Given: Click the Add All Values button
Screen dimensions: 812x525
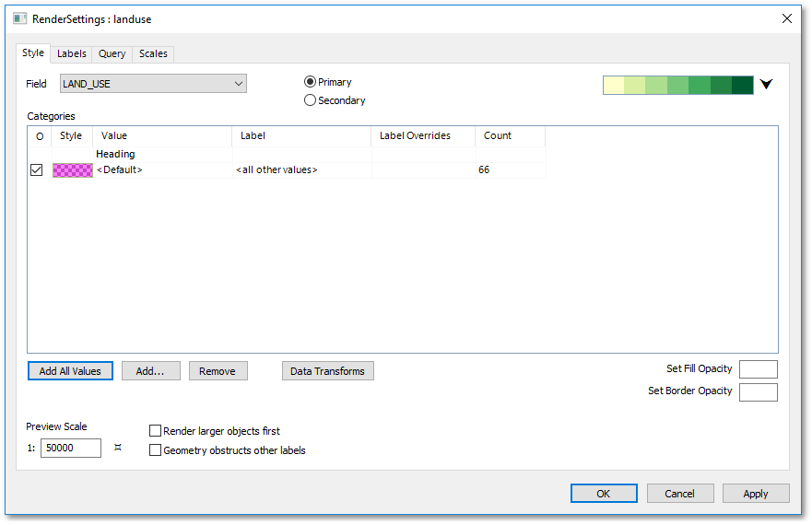Looking at the screenshot, I should [70, 370].
